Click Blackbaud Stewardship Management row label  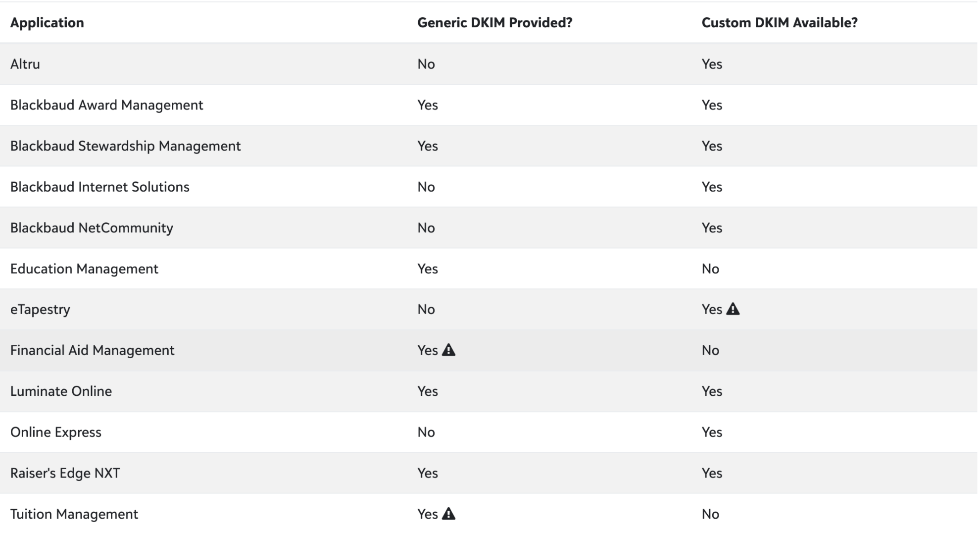(x=125, y=146)
